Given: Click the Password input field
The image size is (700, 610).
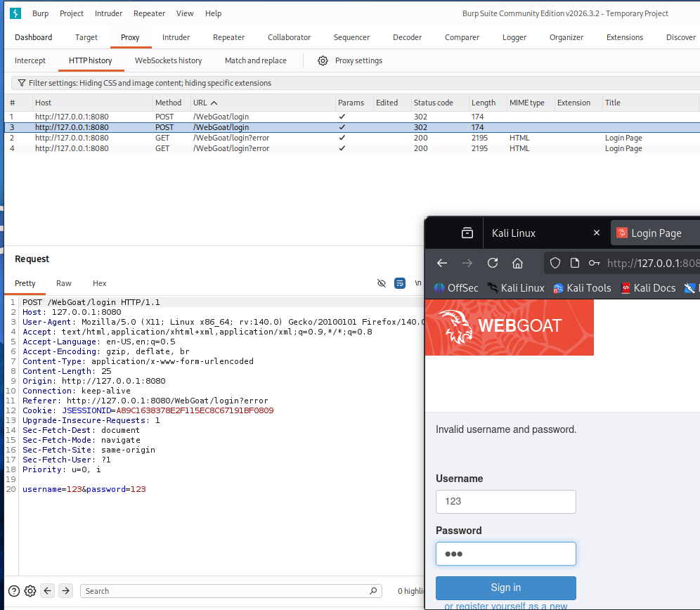Looking at the screenshot, I should [506, 554].
